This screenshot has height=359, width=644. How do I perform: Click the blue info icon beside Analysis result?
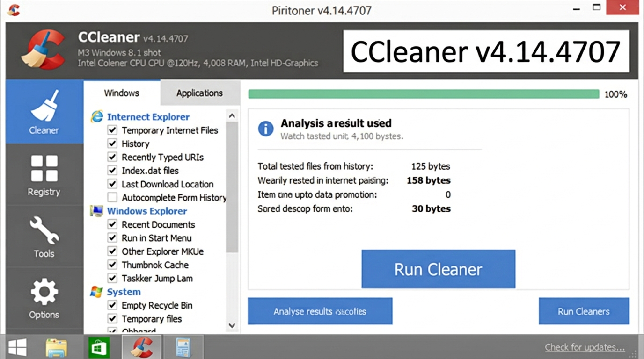tap(265, 129)
